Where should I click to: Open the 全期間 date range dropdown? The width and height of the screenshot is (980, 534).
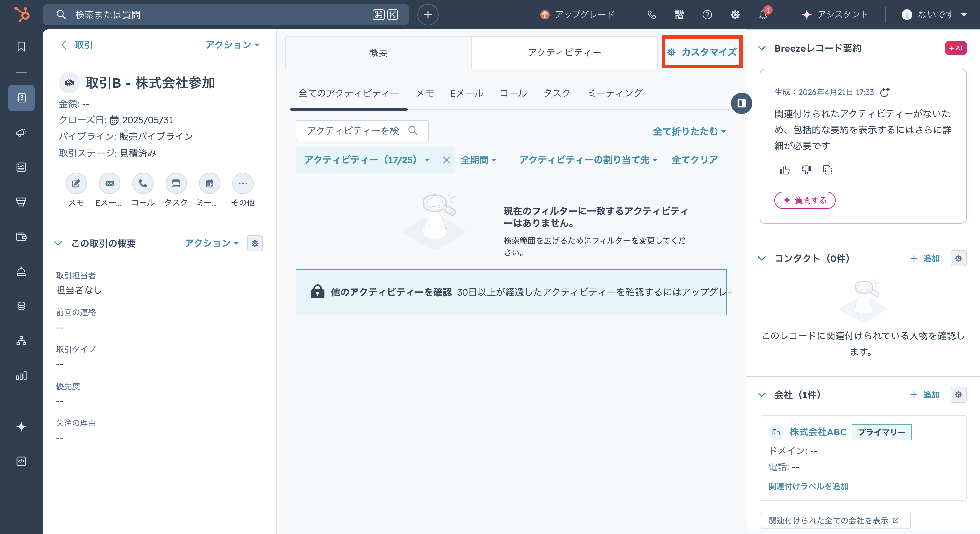click(x=479, y=160)
